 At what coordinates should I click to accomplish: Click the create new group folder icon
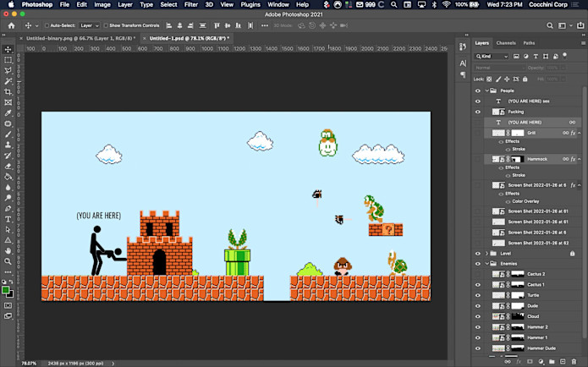tap(552, 361)
